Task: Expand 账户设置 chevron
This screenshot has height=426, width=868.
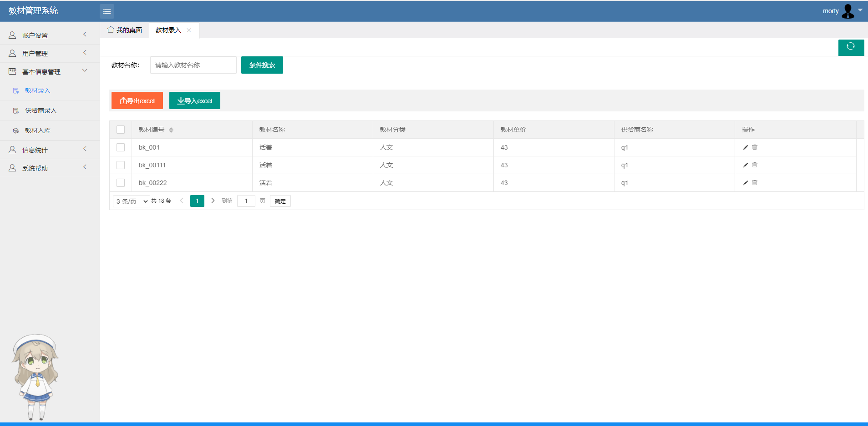Action: coord(85,35)
